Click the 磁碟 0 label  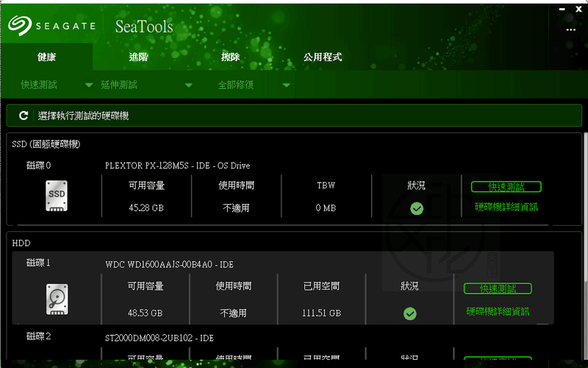[x=38, y=165]
